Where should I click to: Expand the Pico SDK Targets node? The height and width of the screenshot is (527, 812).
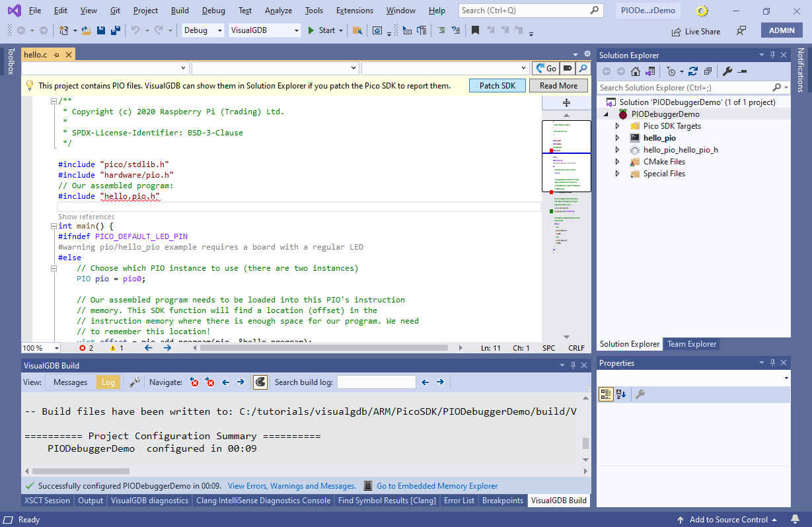point(618,126)
